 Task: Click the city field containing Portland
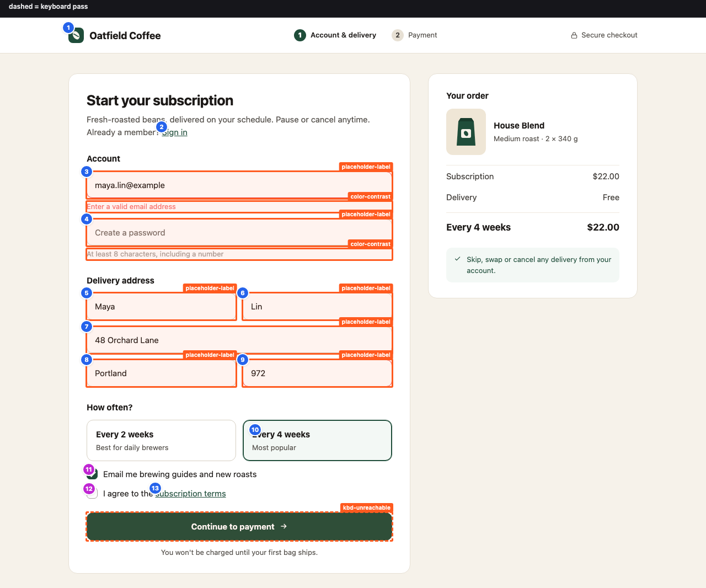point(161,373)
